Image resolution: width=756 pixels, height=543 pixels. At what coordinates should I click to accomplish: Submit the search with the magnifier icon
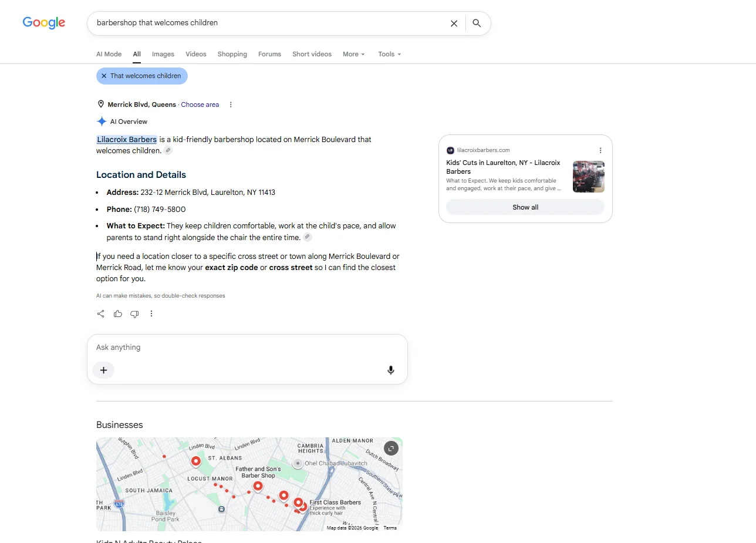point(477,23)
